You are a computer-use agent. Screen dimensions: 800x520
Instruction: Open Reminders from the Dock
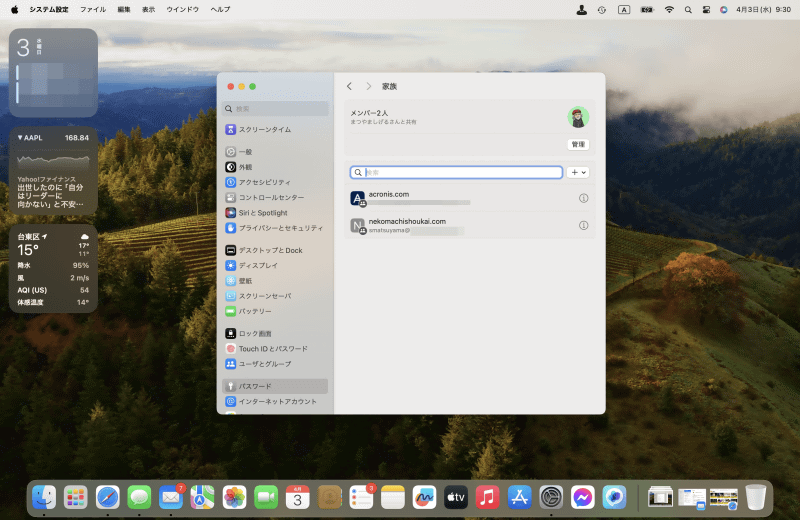pyautogui.click(x=361, y=497)
